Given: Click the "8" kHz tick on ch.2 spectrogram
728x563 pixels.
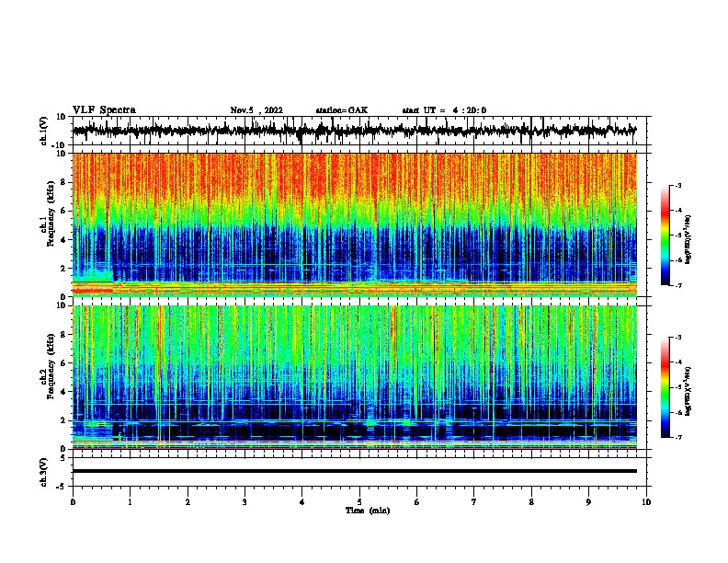Looking at the screenshot, I should click(x=63, y=335).
